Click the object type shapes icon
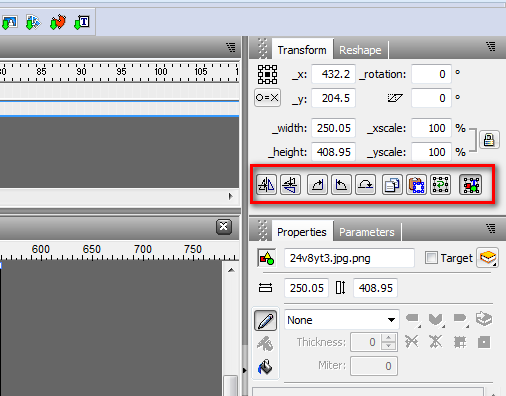 [267, 258]
